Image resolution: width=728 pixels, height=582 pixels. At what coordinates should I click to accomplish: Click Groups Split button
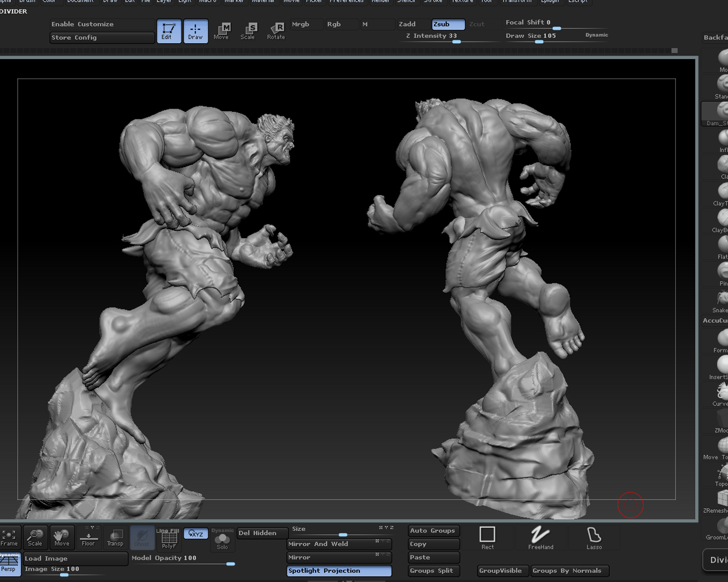point(433,571)
